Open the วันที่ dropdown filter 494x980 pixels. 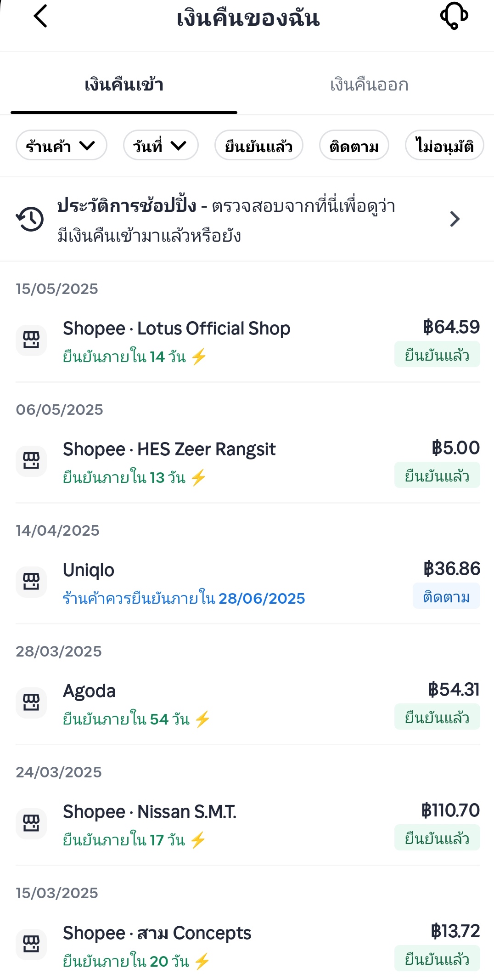pos(160,146)
